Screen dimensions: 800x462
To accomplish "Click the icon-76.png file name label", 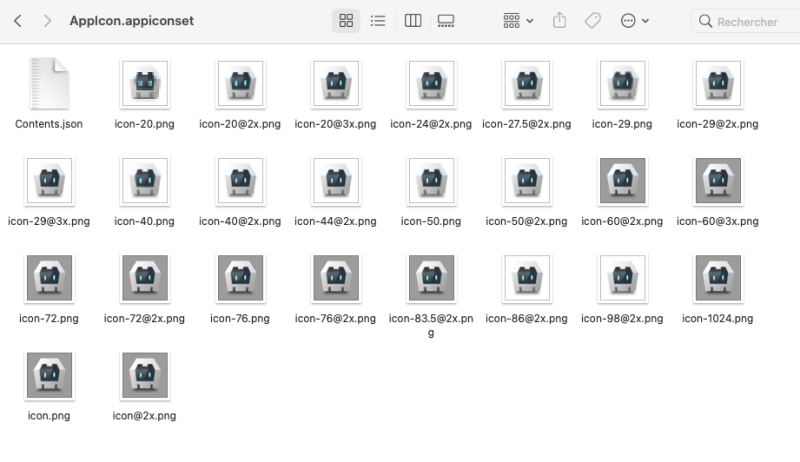I will 240,319.
